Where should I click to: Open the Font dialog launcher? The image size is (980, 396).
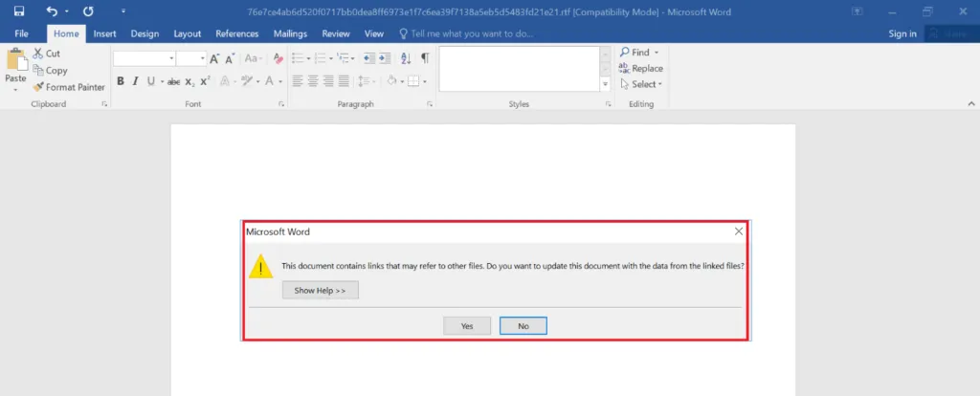(281, 104)
